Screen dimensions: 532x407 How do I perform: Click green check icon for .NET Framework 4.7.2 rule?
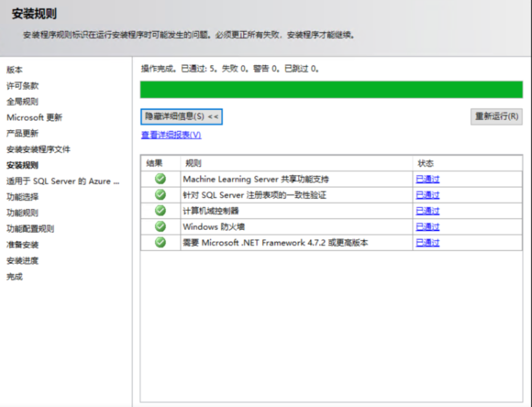pos(160,242)
